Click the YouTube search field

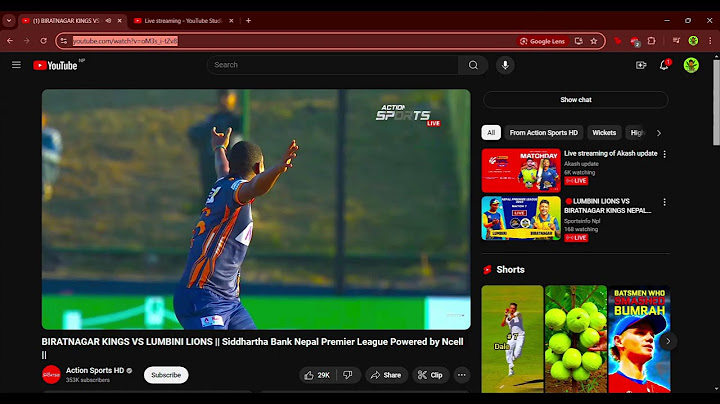(x=332, y=65)
